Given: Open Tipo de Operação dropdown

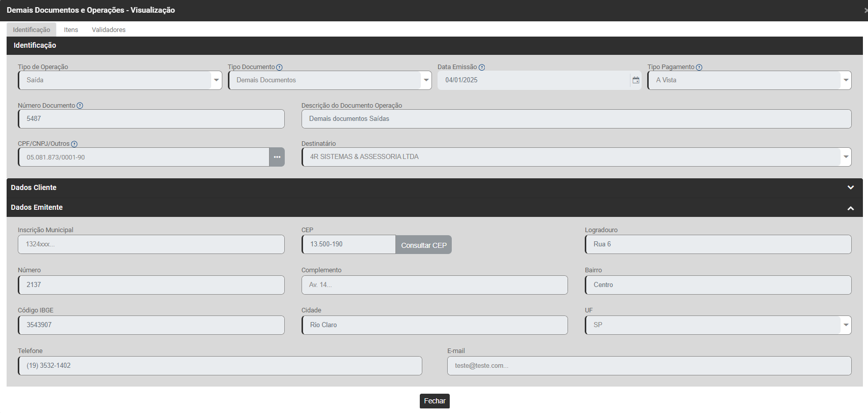Looking at the screenshot, I should coord(216,80).
